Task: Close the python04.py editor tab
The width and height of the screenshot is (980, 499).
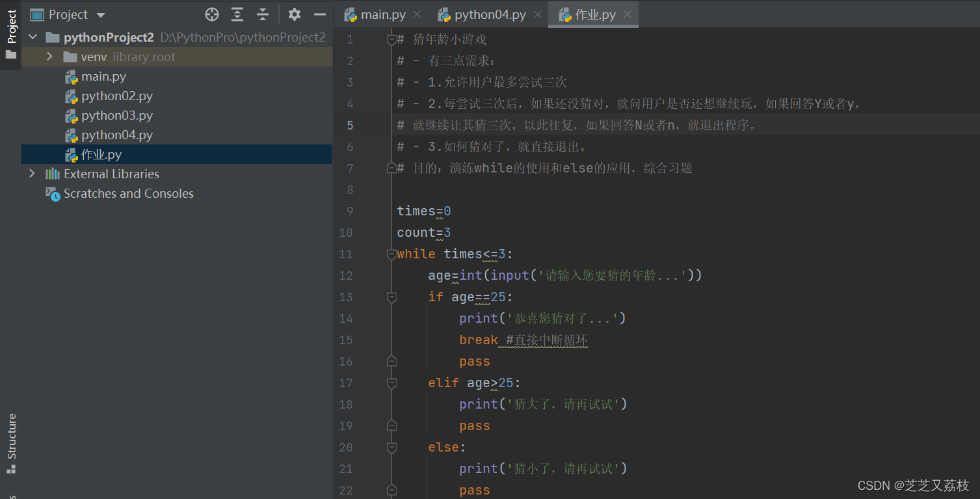Action: coord(537,15)
